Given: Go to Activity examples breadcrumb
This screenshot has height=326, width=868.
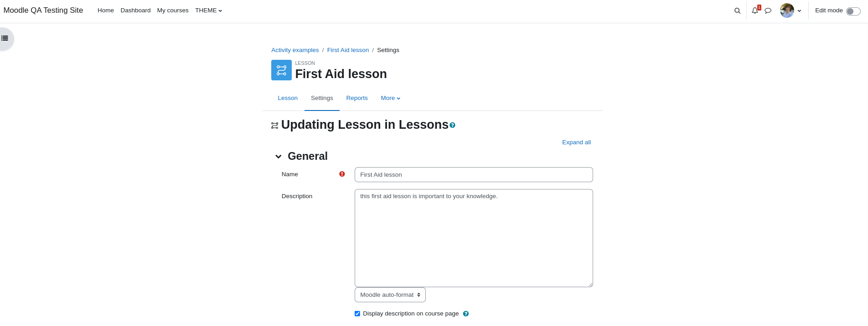Looking at the screenshot, I should point(295,50).
